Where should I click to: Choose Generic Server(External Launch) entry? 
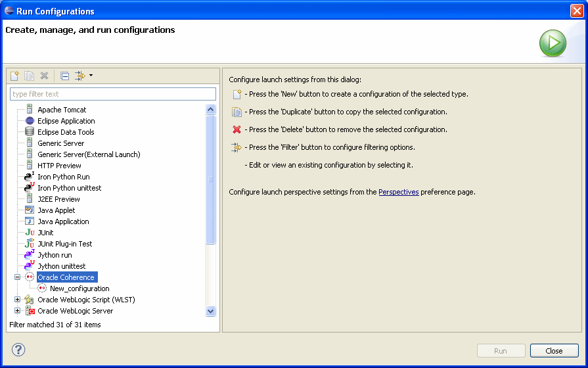pyautogui.click(x=89, y=154)
